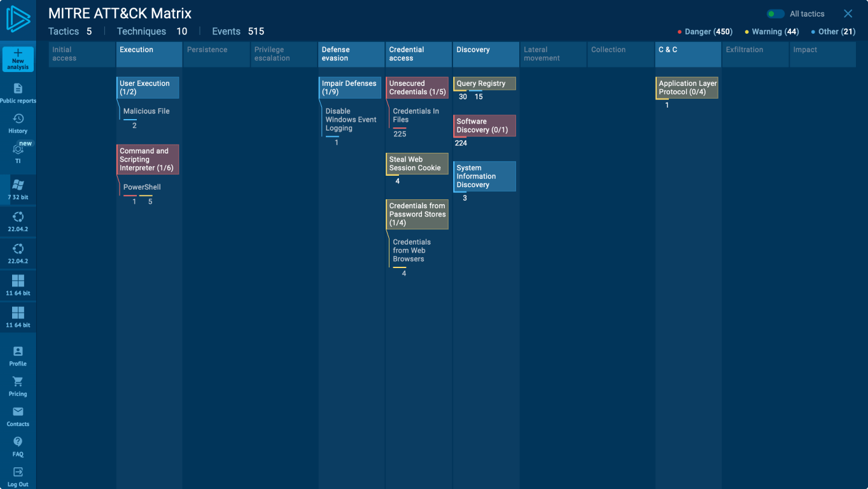Filter by Other (21) events

(833, 32)
